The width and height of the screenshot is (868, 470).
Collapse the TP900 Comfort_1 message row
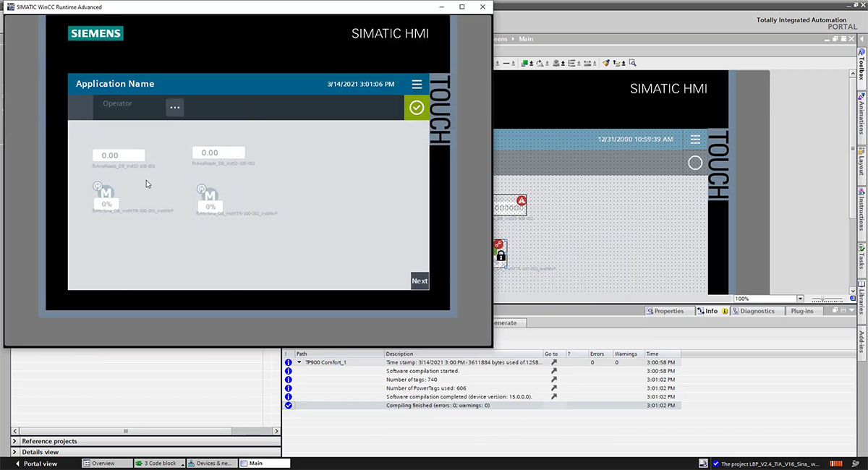pos(299,362)
